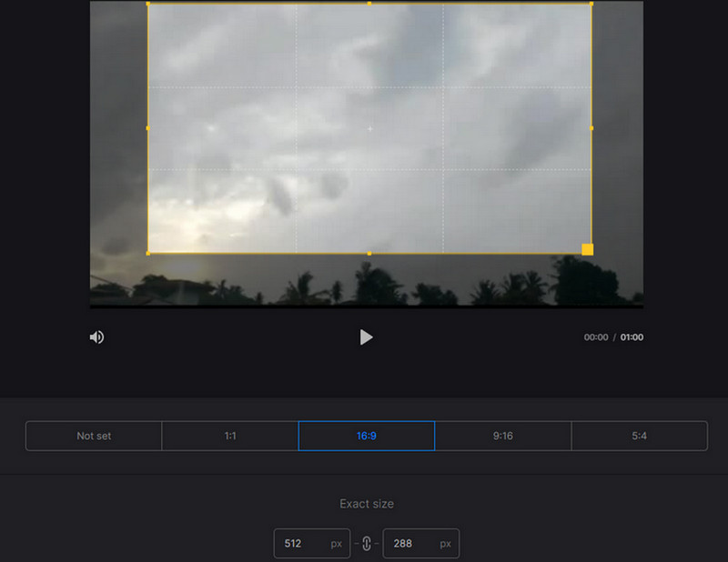
Task: Click the Exact size label
Action: coord(367,504)
